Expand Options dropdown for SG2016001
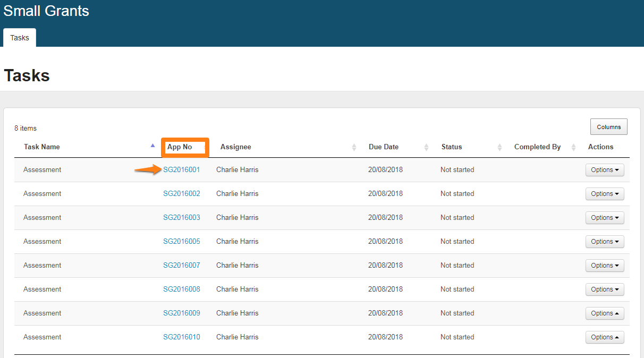This screenshot has height=358, width=644. coord(604,170)
